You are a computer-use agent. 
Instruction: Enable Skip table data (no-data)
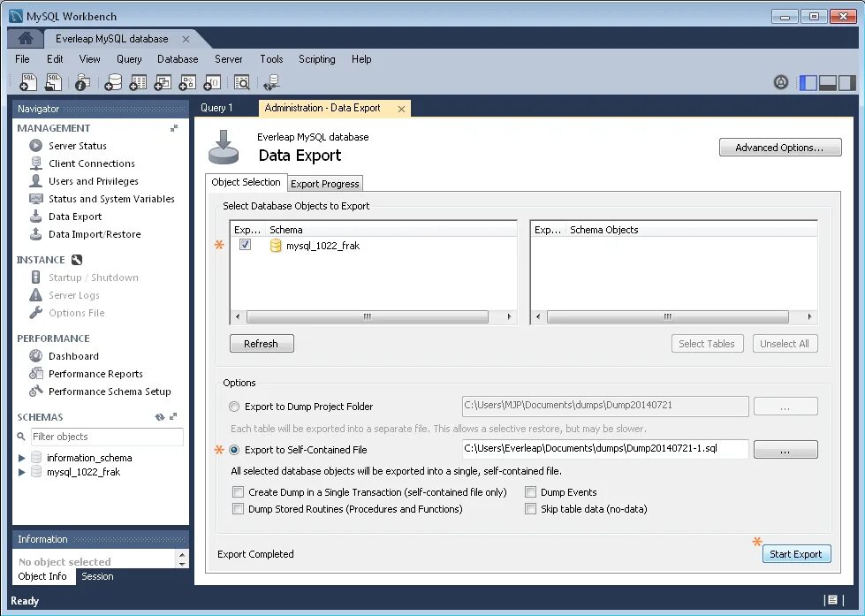530,509
